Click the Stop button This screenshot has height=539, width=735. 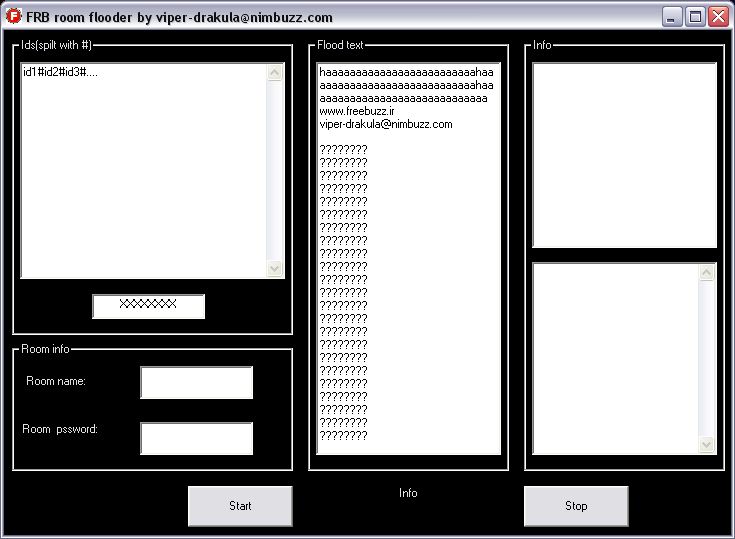tap(576, 506)
